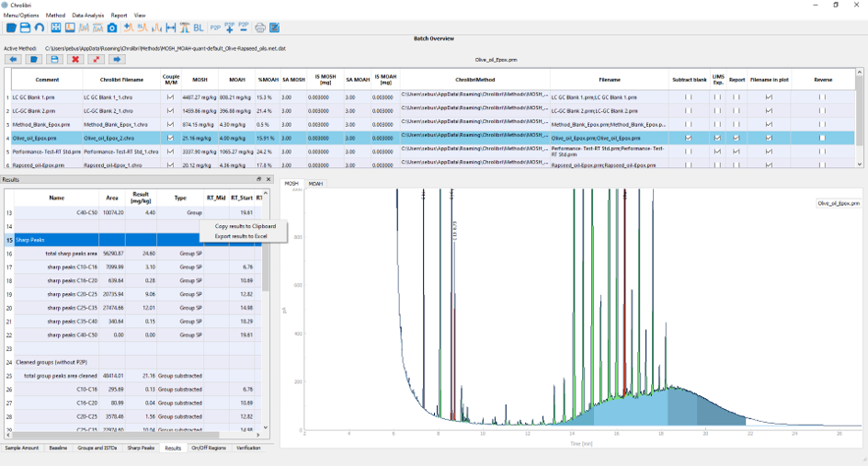This screenshot has width=868, height=466.
Task: Toggle Subtract blank checkbox for Olive_oil_Epox row
Action: [688, 138]
